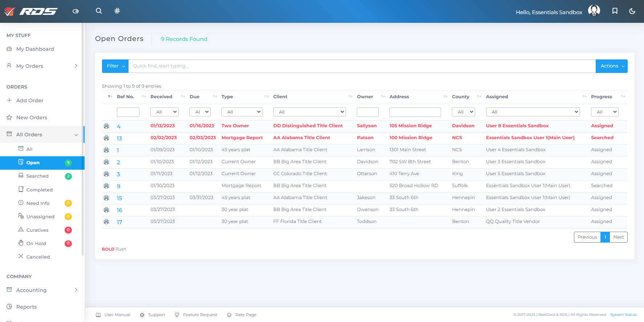This screenshot has width=644, height=322.
Task: Click the Address filter input
Action: click(415, 112)
